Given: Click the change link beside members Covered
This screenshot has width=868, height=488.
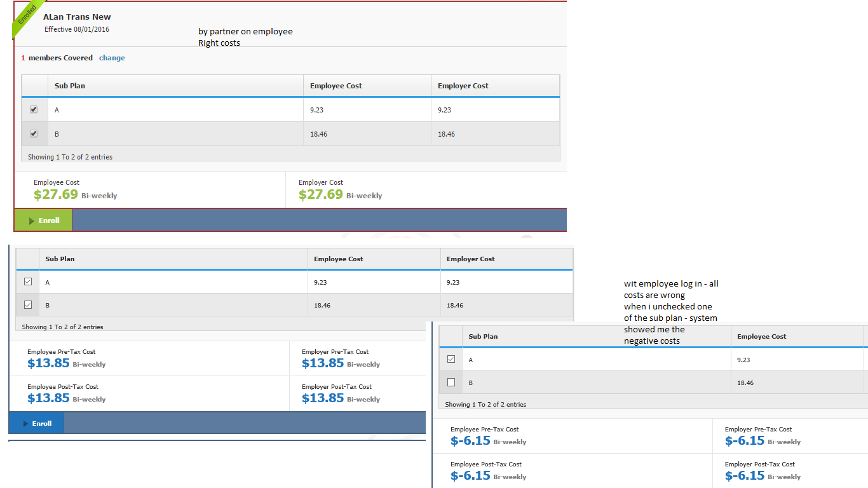Looking at the screenshot, I should click(x=112, y=58).
